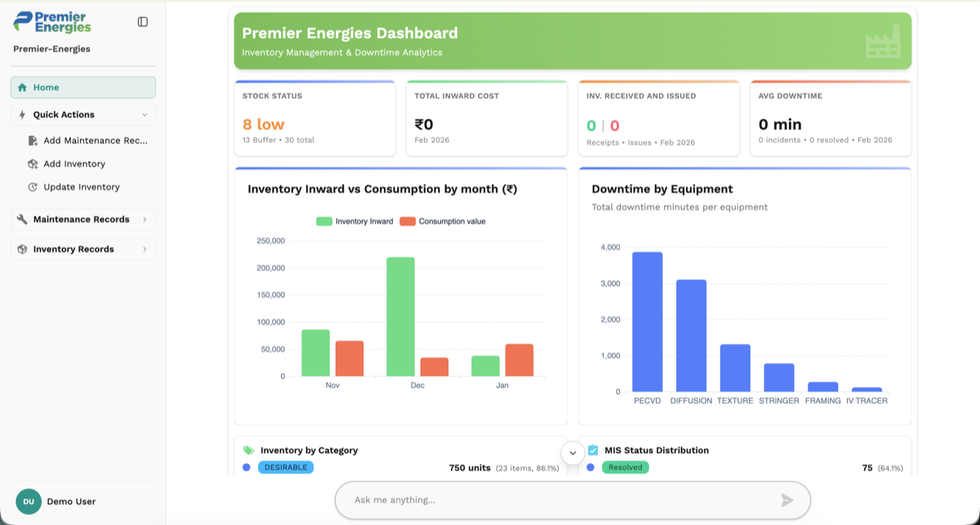This screenshot has height=525, width=980.
Task: Click the 'Premier-Energies' workspace name
Action: 51,49
